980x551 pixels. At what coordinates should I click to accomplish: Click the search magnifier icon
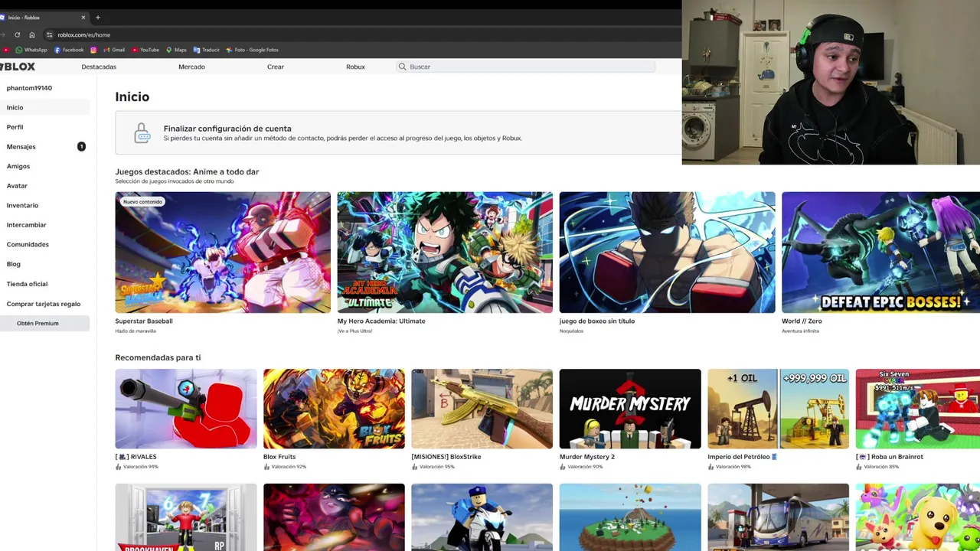click(x=402, y=67)
